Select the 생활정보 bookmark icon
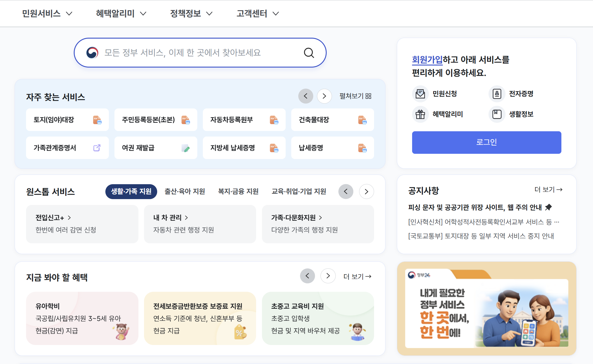Image resolution: width=593 pixels, height=364 pixels. pos(497,114)
